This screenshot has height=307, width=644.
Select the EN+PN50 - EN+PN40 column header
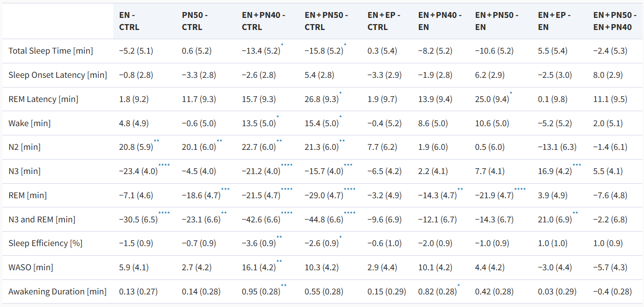click(x=613, y=21)
